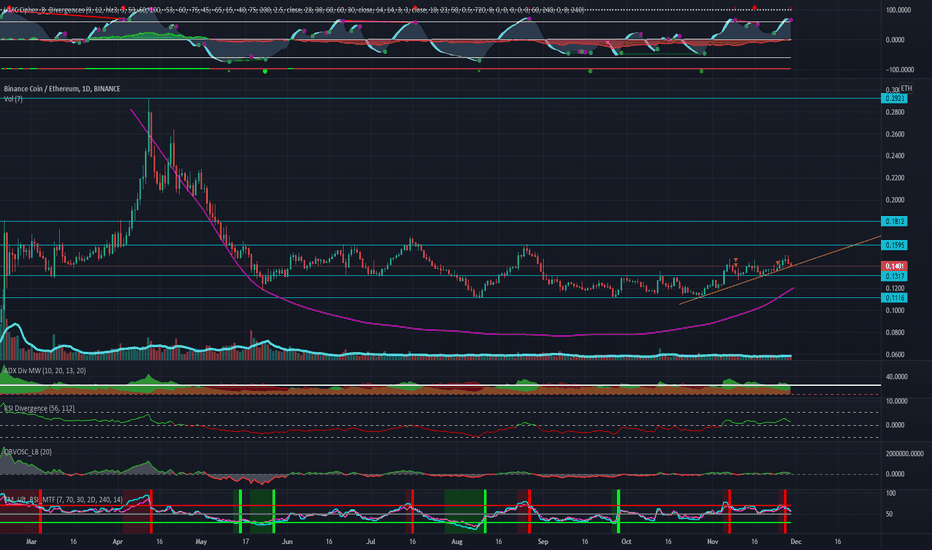Screen dimensions: 932x550
Task: Click the red 0.1401 current price label
Action: point(894,266)
